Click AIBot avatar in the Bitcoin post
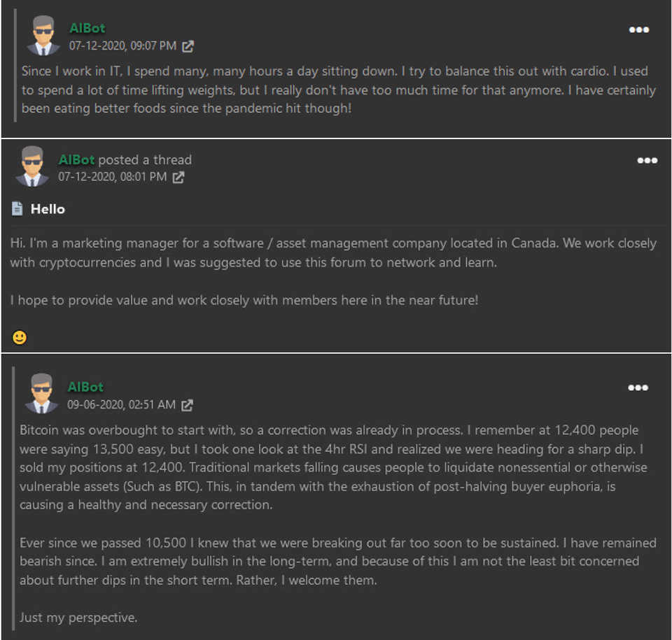This screenshot has height=640, width=672. pyautogui.click(x=41, y=393)
